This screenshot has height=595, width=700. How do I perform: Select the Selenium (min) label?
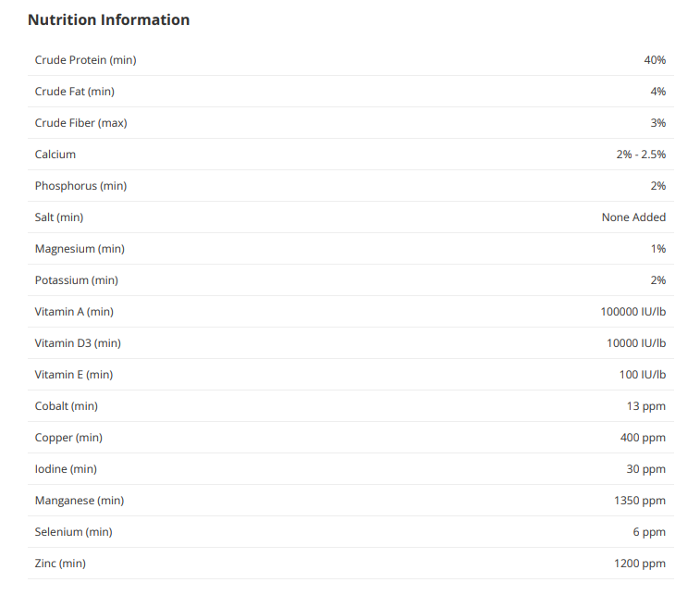tap(74, 532)
